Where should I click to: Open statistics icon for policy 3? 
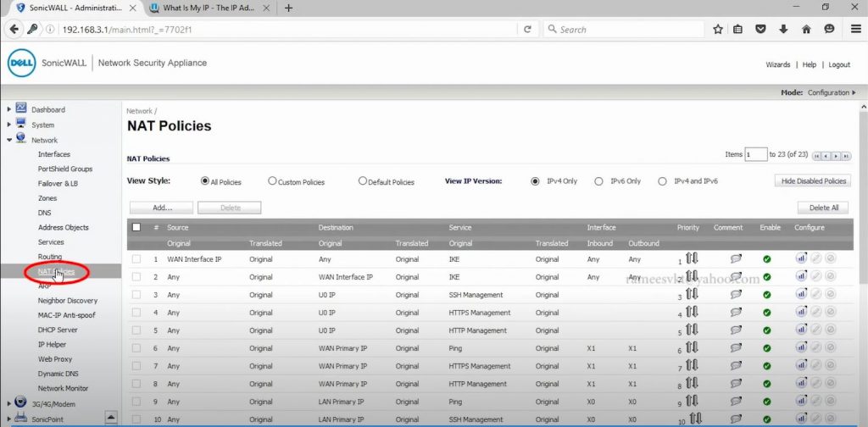point(801,294)
